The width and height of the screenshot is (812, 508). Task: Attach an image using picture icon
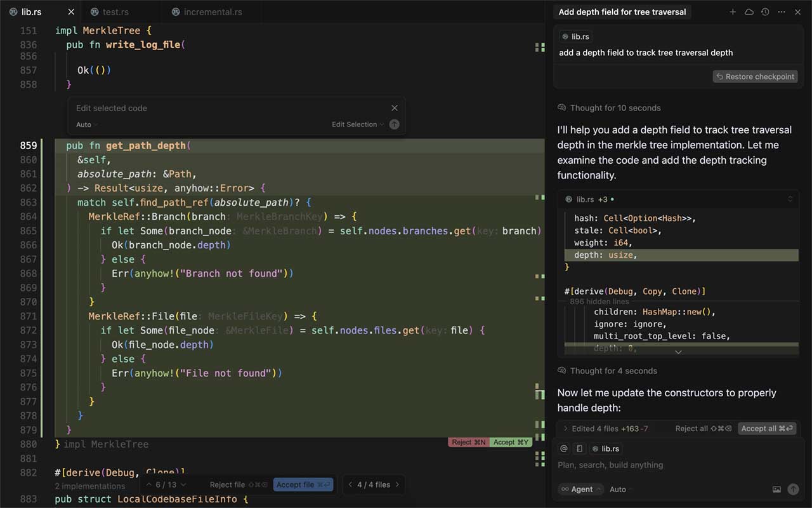(776, 490)
